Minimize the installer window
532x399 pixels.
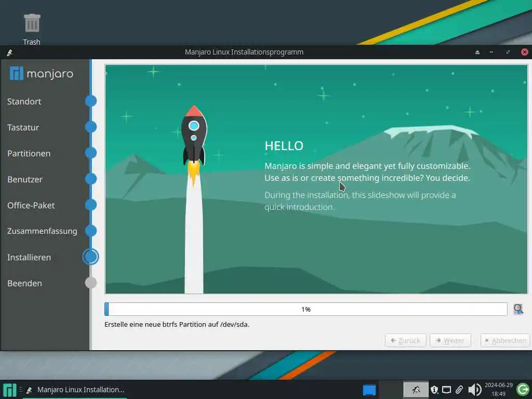coord(491,52)
